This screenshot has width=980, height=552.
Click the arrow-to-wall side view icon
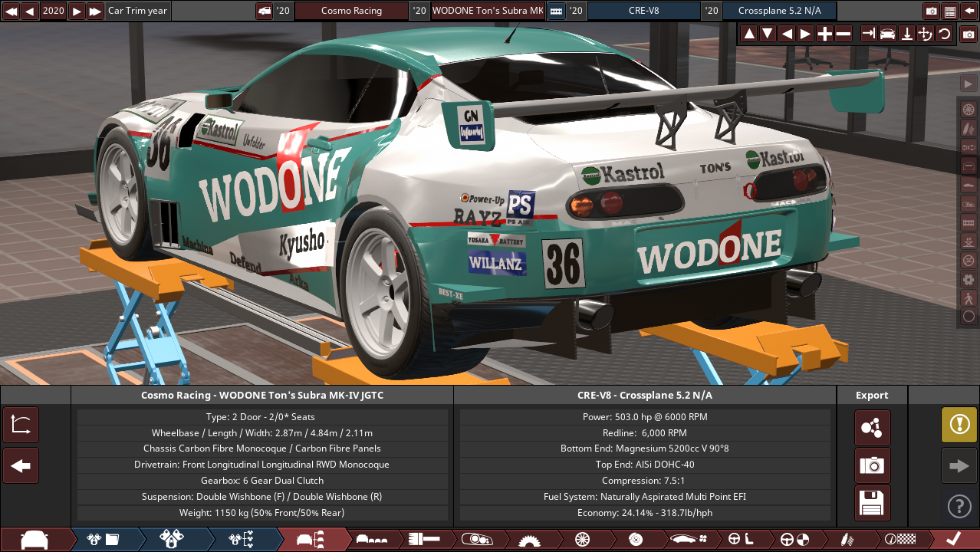869,34
